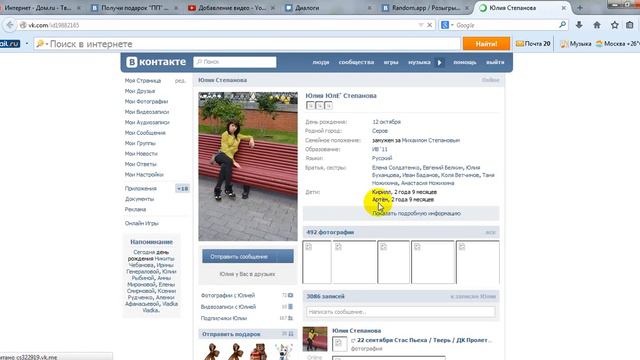Open люди in VK header
This screenshot has width=640, height=360.
point(321,62)
